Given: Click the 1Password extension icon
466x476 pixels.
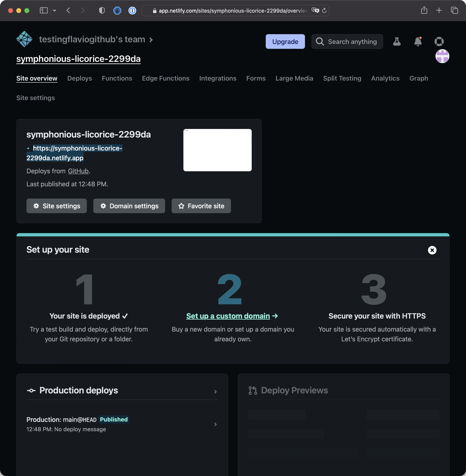Looking at the screenshot, I should coord(132,11).
